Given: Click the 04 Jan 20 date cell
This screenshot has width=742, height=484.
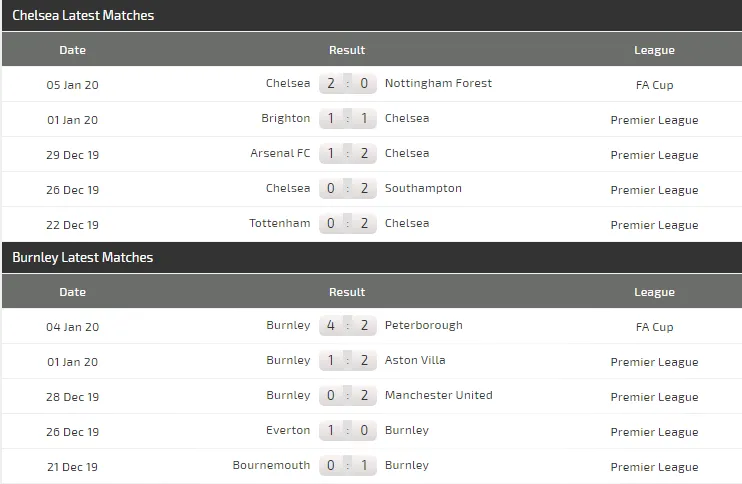Looking at the screenshot, I should (x=73, y=327).
